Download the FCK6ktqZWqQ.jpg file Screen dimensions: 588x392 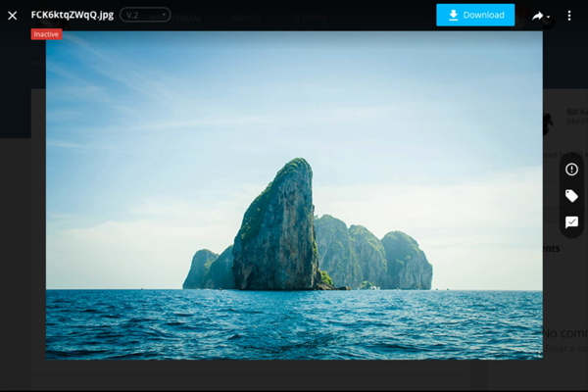[x=475, y=15]
